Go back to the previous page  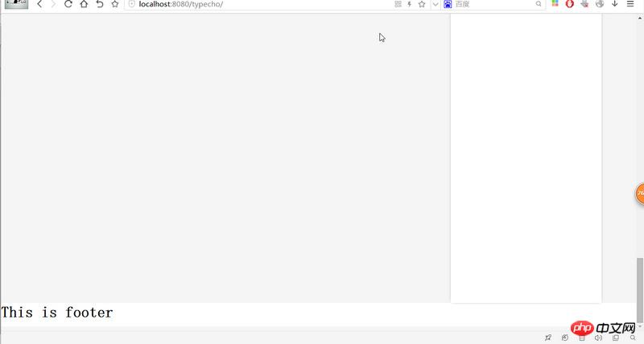tap(39, 4)
